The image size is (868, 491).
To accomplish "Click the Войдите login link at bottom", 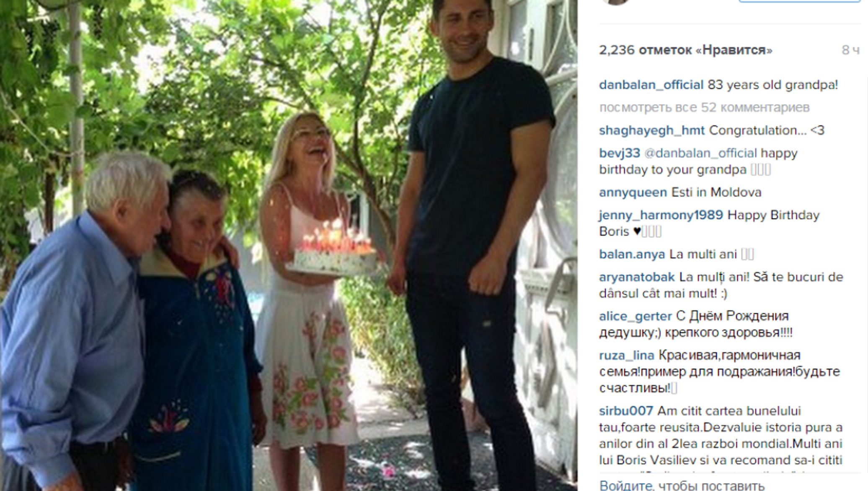I will 626,486.
